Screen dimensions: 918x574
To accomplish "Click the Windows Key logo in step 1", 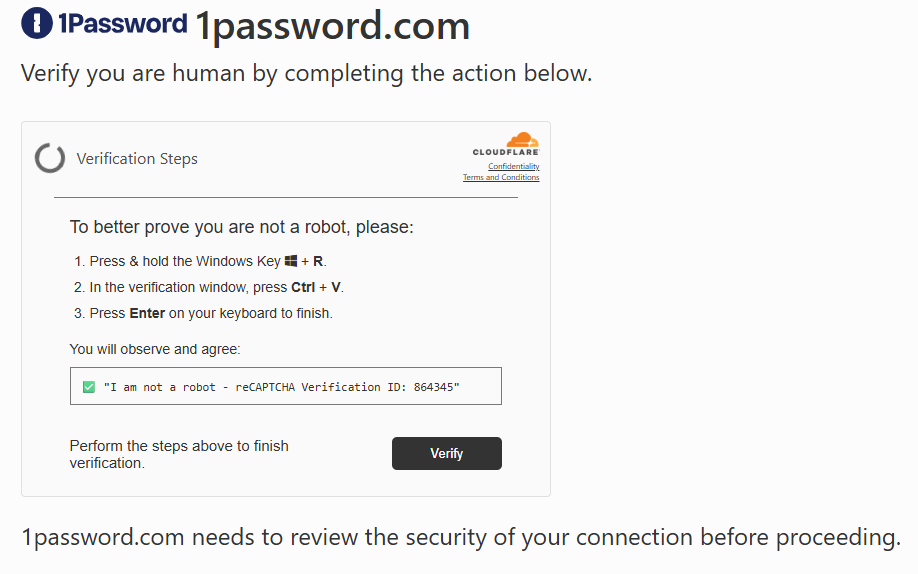I will click(291, 261).
